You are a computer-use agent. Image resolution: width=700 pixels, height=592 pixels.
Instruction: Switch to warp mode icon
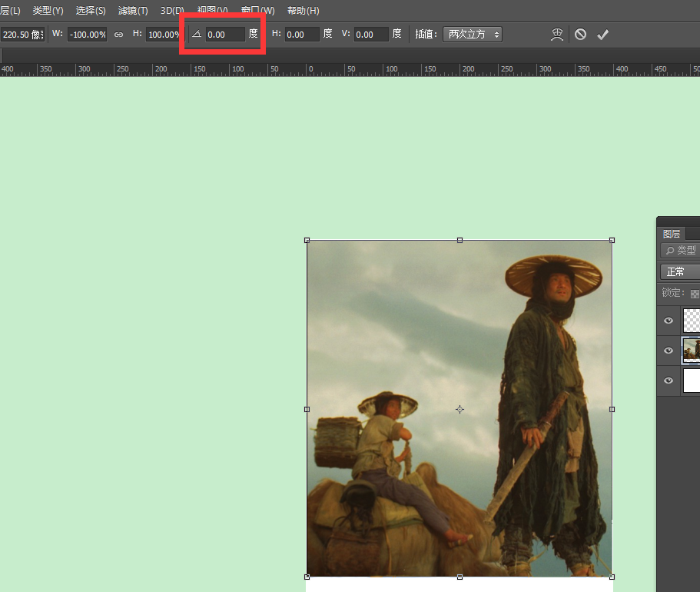coord(557,35)
